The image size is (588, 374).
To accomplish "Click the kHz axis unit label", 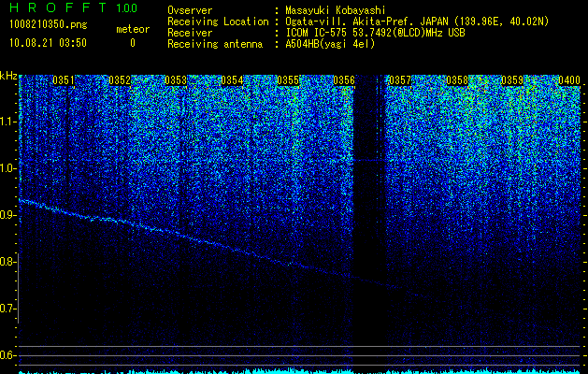I will pos(8,76).
